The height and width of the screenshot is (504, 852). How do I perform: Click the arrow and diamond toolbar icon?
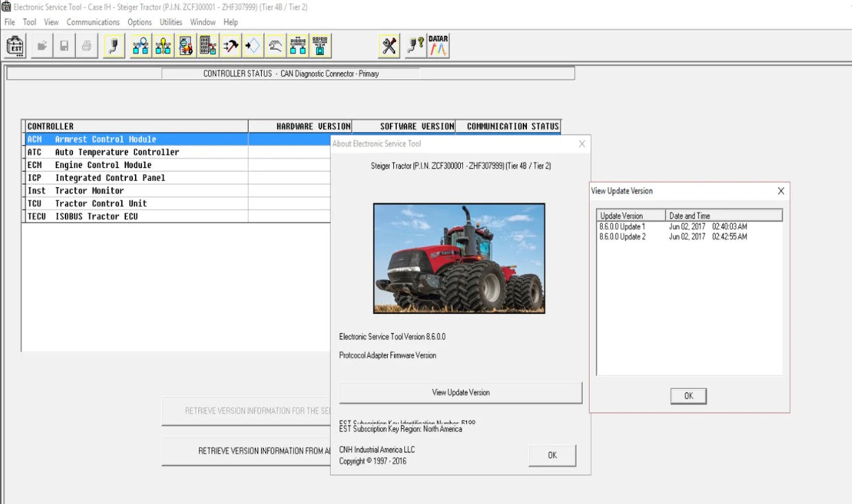[252, 46]
